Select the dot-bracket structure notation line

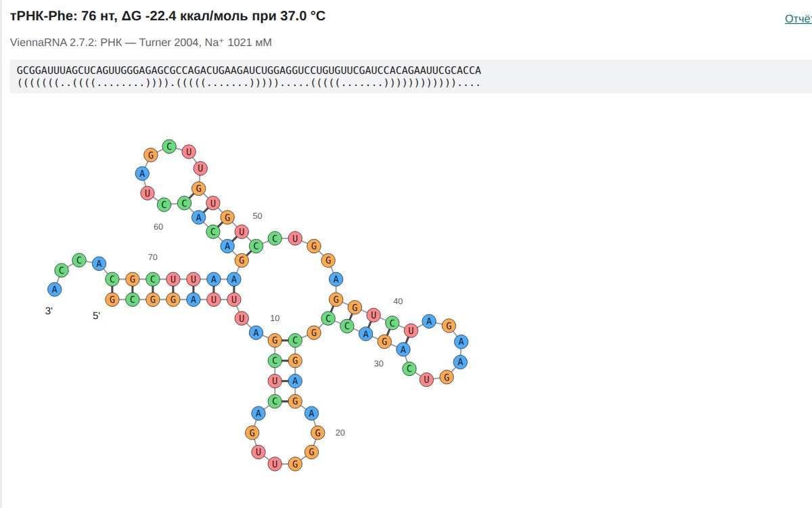249,83
